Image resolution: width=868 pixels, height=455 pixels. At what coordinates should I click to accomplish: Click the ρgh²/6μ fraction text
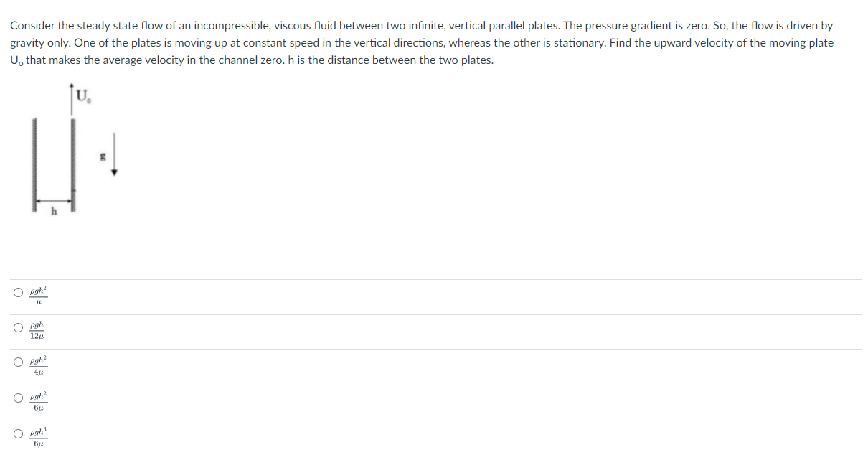38,401
